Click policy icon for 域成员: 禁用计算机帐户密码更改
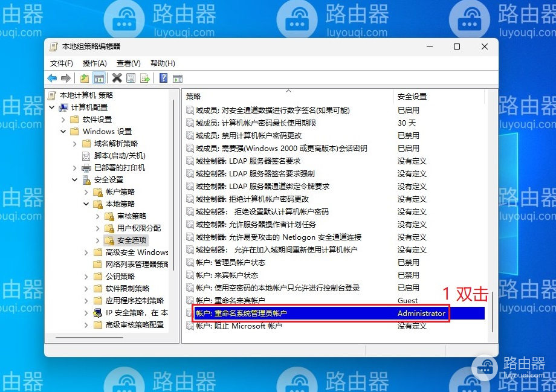The width and height of the screenshot is (556, 392). pyautogui.click(x=190, y=136)
